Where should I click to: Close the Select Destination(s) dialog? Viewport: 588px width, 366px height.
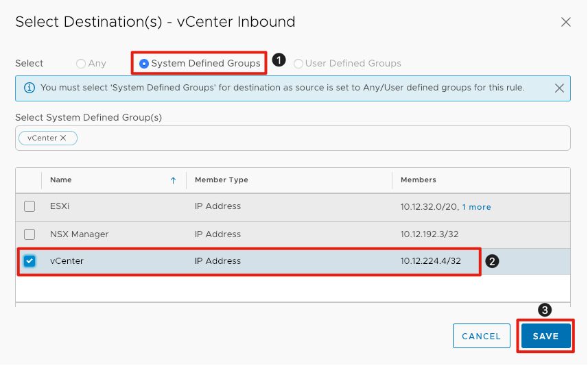[x=566, y=22]
